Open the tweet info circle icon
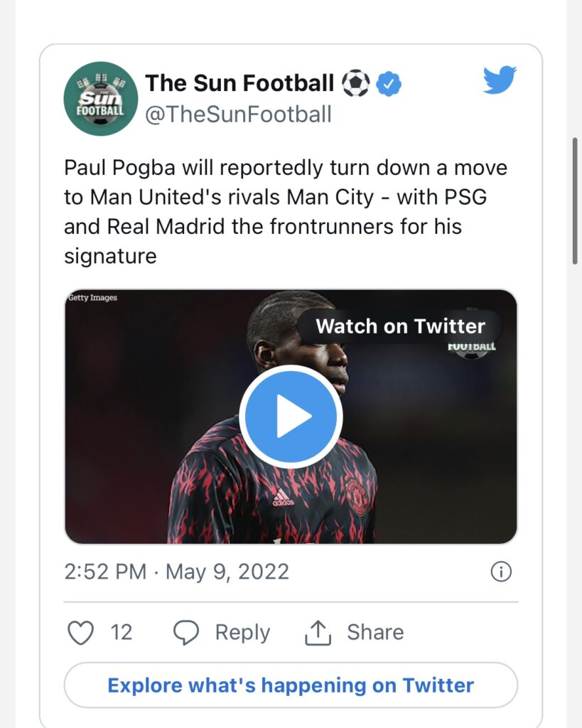Image resolution: width=582 pixels, height=728 pixels. [x=501, y=572]
